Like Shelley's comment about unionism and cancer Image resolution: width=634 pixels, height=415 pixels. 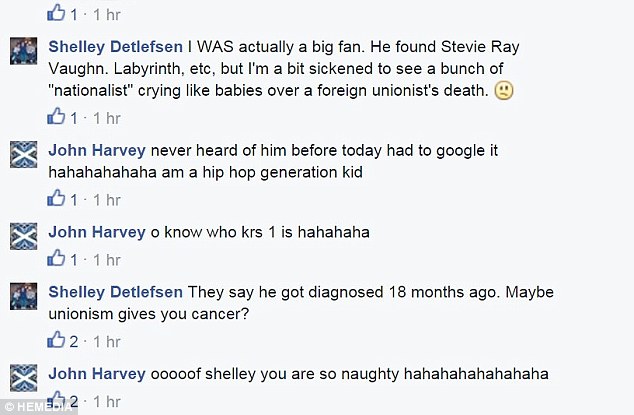[56, 340]
